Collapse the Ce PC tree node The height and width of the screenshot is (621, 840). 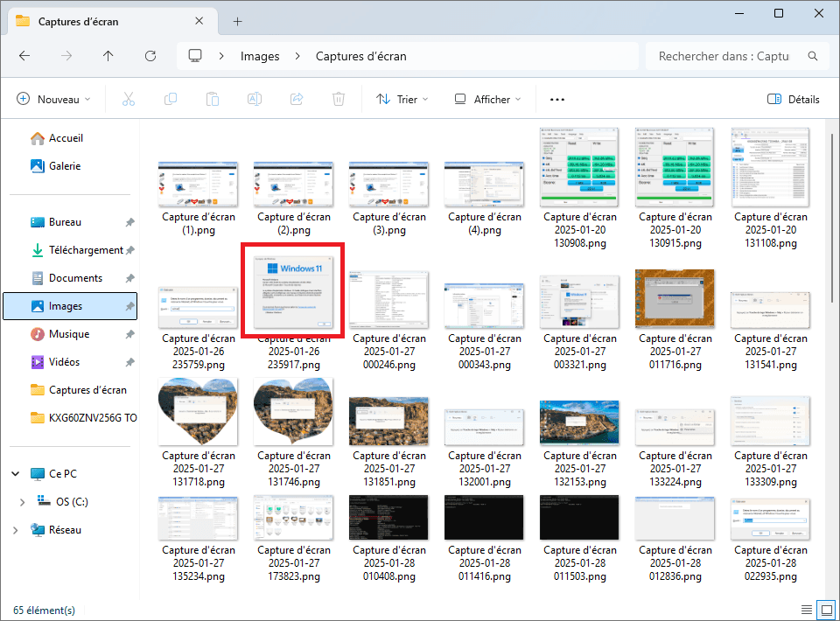(x=16, y=474)
